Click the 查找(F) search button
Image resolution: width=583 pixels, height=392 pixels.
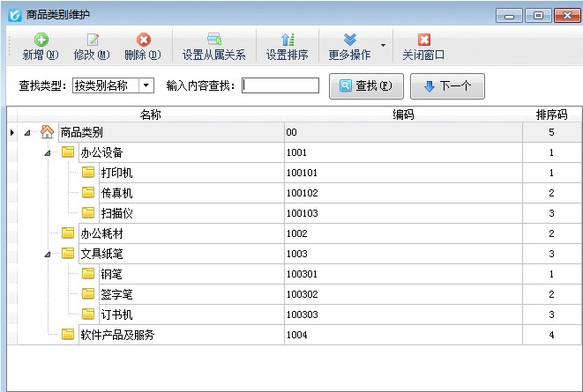(x=366, y=86)
